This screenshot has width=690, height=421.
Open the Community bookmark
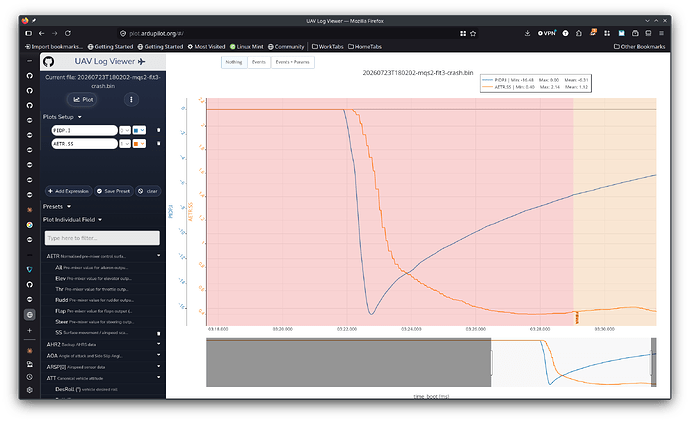(x=286, y=47)
